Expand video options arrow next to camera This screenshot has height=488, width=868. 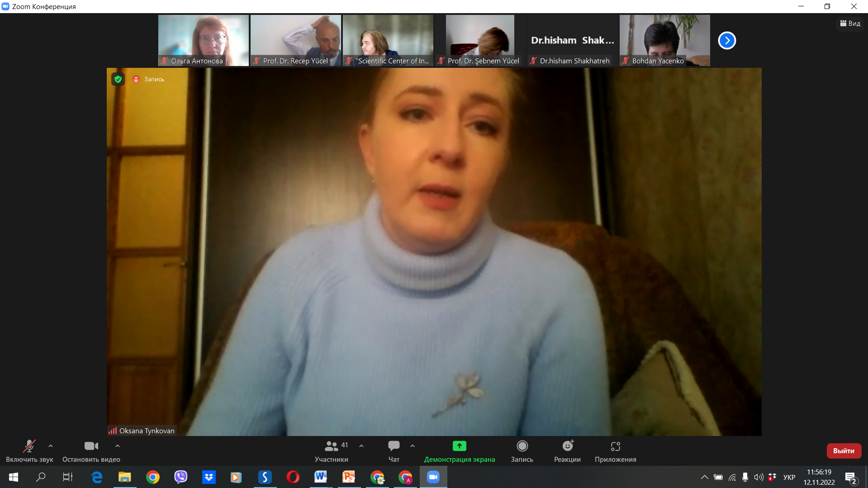pyautogui.click(x=118, y=446)
